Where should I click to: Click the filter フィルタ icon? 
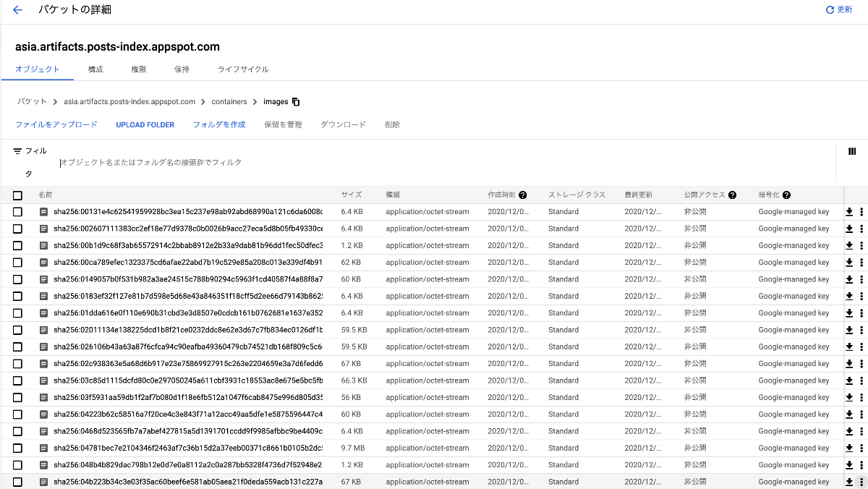(18, 151)
